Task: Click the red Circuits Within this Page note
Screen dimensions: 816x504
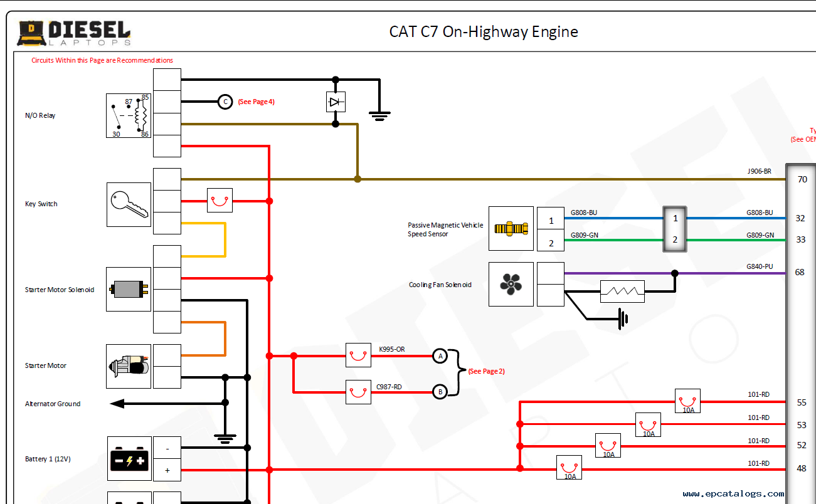Action: (x=102, y=61)
